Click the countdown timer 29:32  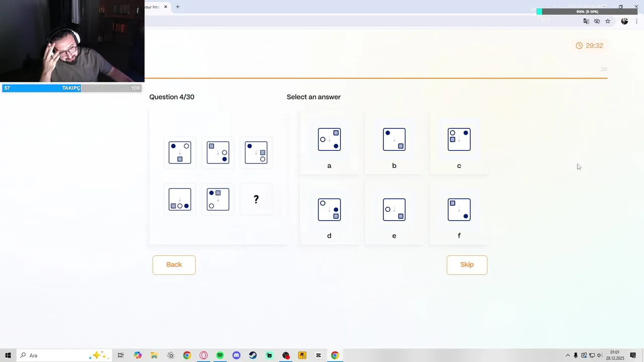589,45
